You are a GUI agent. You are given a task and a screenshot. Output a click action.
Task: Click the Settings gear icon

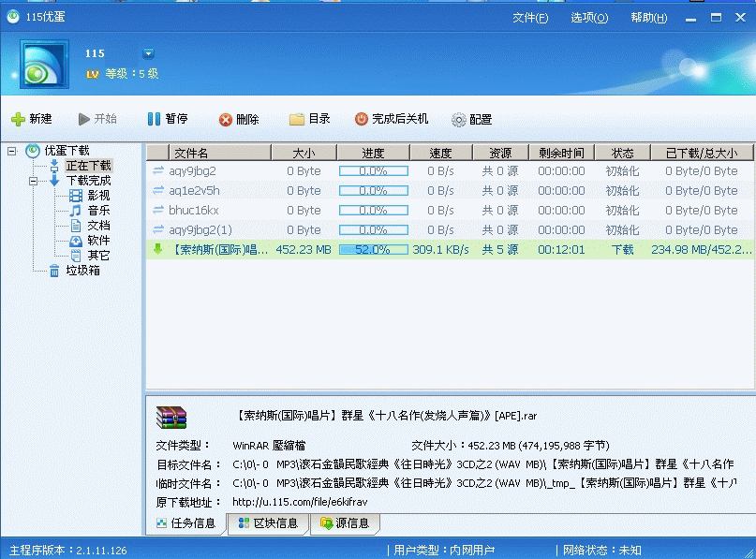(x=458, y=120)
